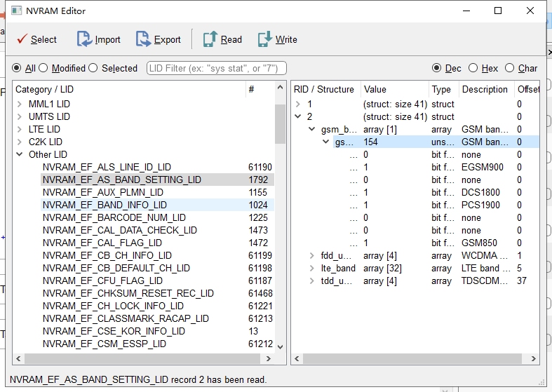
Task: Choose the Modified filter radio button
Action: tap(43, 68)
